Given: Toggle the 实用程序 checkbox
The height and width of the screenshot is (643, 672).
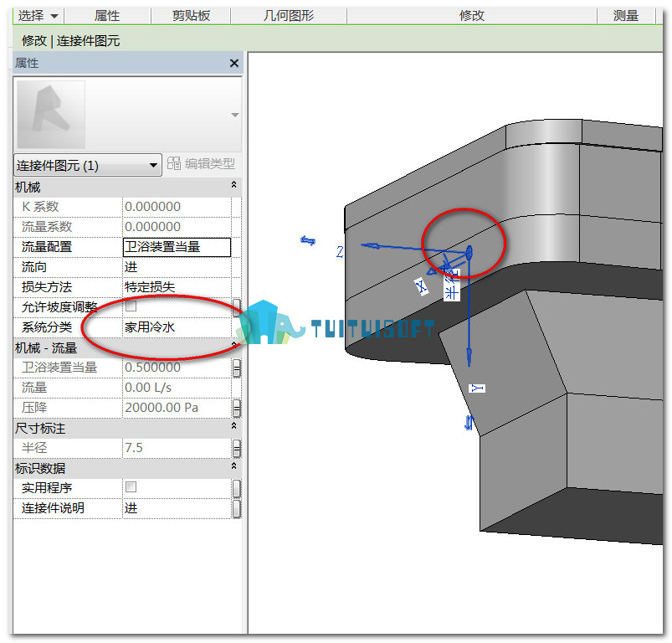Looking at the screenshot, I should point(131,487).
